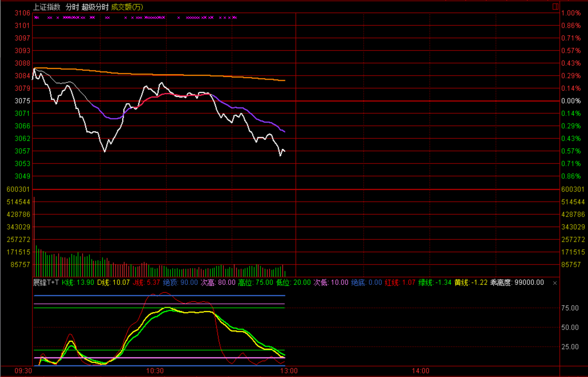The height and width of the screenshot is (377, 588).
Task: Click the 绿线: -1.34 value
Action: (435, 282)
